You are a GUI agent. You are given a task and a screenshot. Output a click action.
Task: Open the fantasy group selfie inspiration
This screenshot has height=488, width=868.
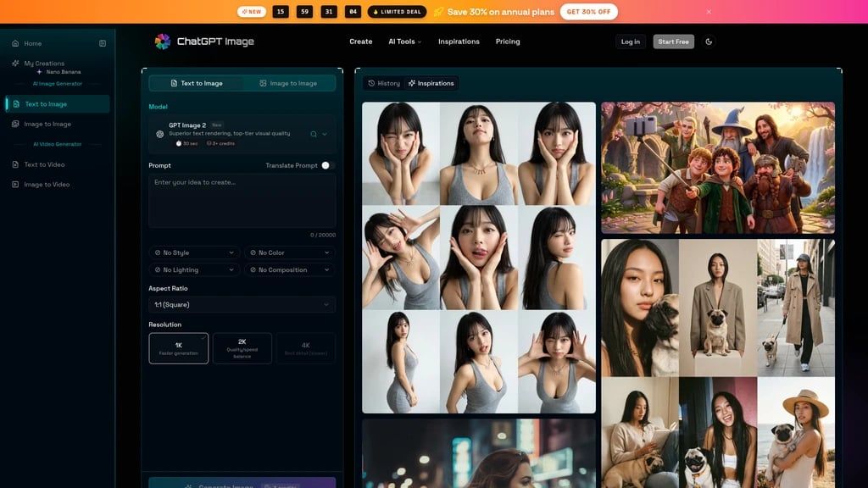(x=718, y=168)
